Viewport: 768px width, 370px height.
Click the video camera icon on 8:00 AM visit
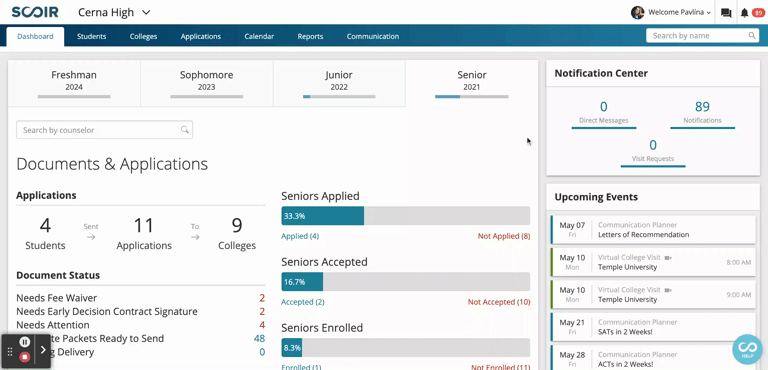point(668,258)
